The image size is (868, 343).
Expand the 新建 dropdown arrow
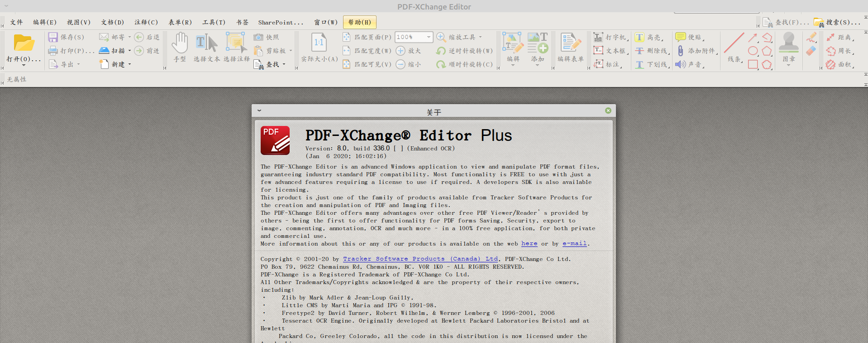pyautogui.click(x=129, y=64)
